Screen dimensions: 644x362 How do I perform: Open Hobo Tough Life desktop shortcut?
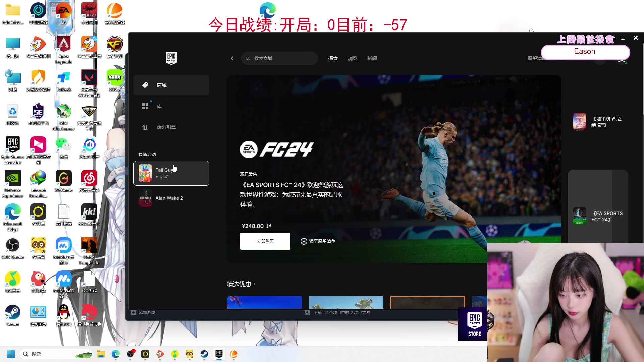point(89,251)
